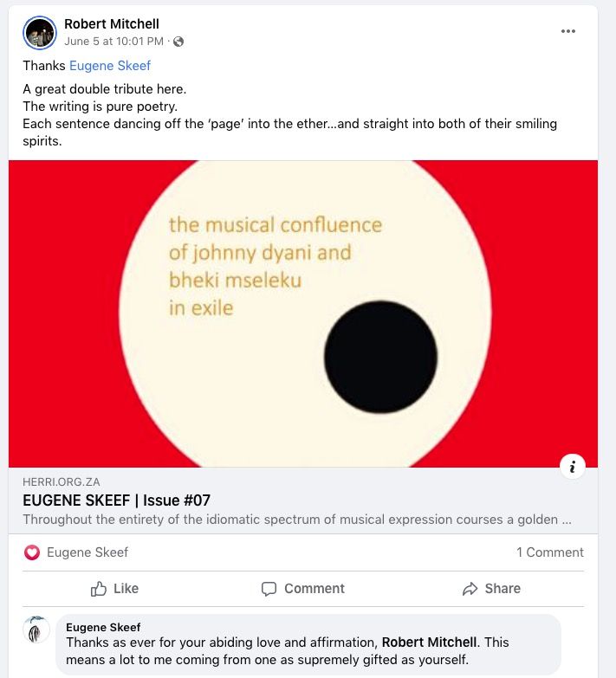Open Robert Mitchell's profile name link
Image resolution: width=616 pixels, height=678 pixels.
112,24
